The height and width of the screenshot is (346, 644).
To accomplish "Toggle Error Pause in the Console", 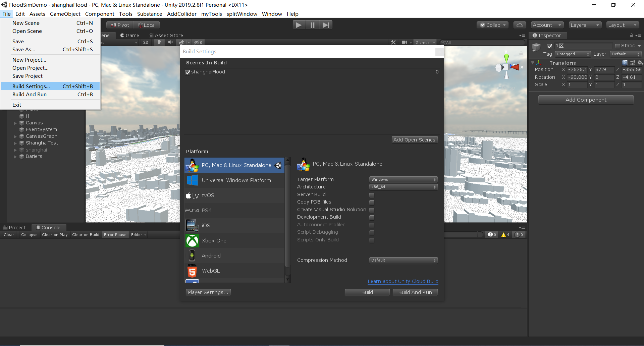I will [115, 235].
